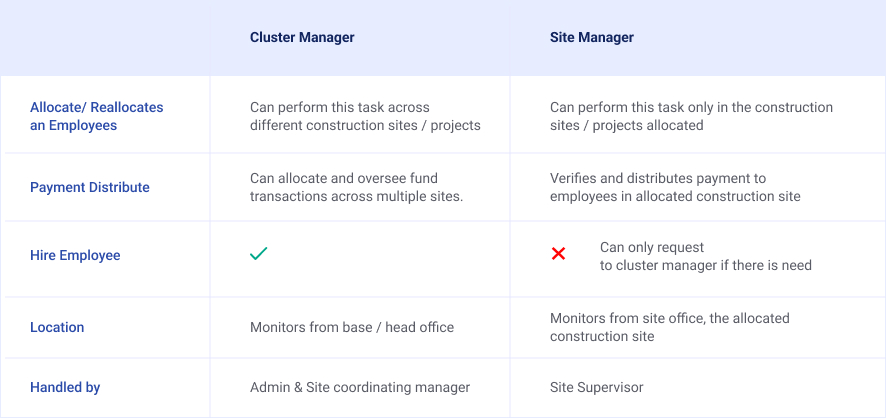Select the Cluster Manager column header
The height and width of the screenshot is (418, 886).
click(302, 38)
